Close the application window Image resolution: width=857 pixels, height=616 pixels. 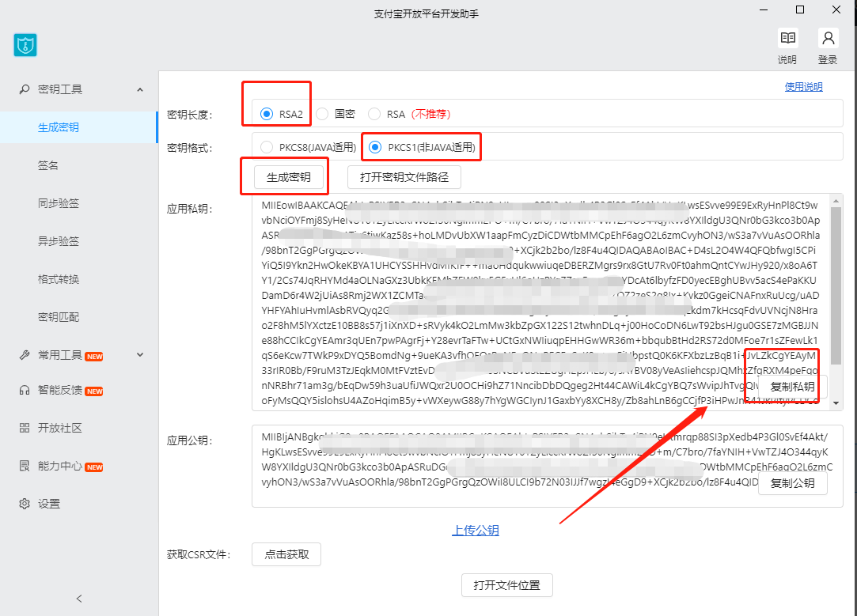[x=836, y=9]
